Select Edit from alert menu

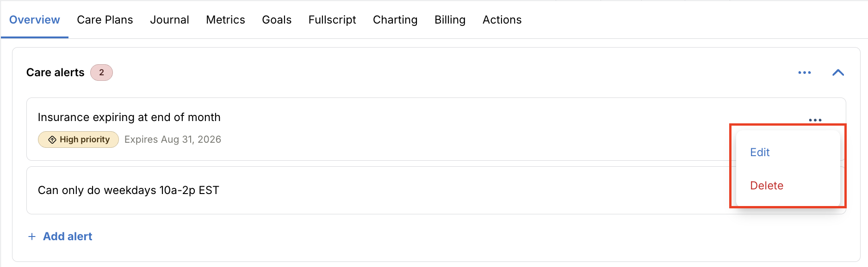760,152
